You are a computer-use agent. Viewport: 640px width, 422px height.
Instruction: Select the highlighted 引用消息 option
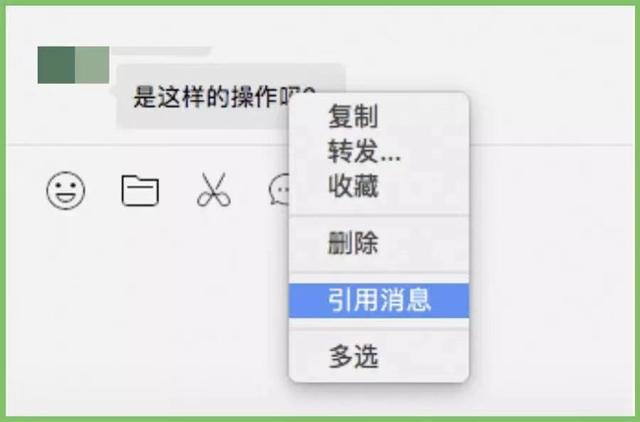coord(379,300)
